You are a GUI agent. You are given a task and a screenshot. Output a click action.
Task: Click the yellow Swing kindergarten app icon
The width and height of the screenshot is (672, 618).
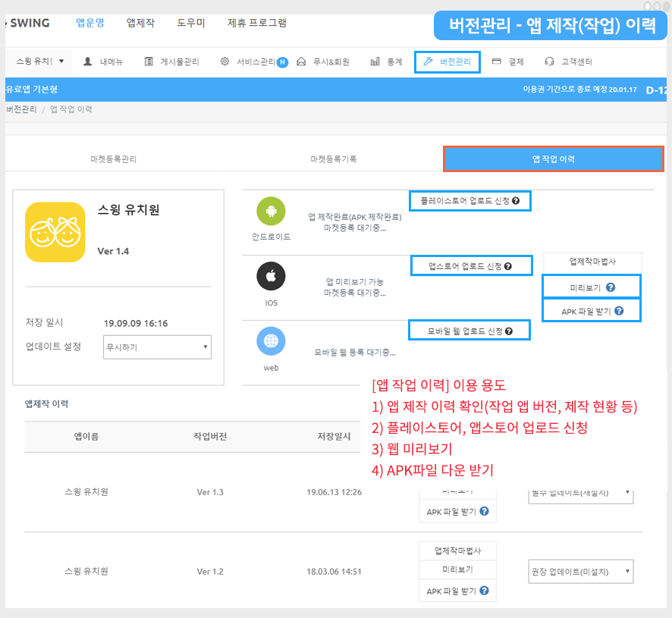coord(55,232)
